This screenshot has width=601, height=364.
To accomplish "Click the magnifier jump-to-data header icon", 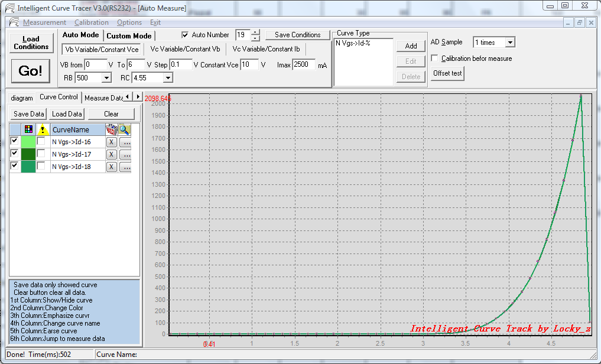I will [x=124, y=129].
